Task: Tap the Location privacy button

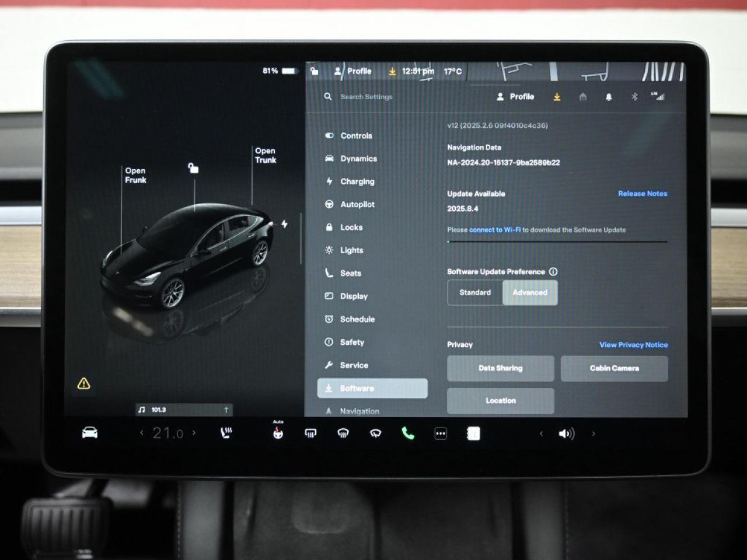Action: (501, 401)
